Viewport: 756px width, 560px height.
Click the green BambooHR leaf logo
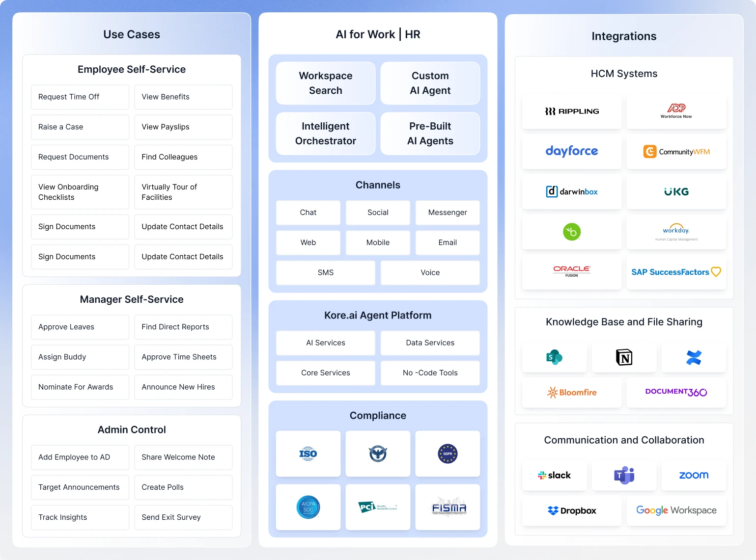(x=572, y=232)
